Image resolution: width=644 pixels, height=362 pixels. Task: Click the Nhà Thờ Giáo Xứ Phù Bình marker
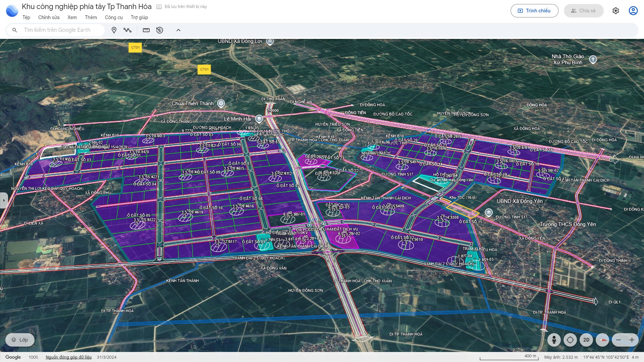[x=593, y=60]
